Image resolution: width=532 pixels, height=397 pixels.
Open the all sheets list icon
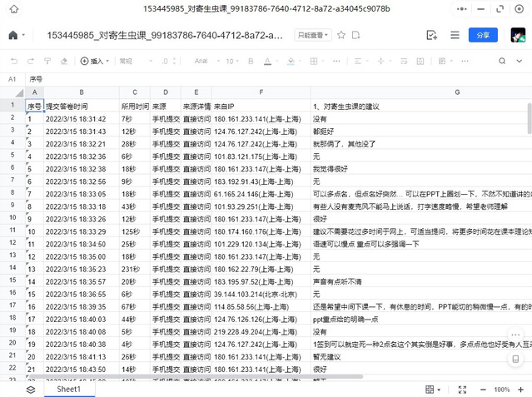30,389
